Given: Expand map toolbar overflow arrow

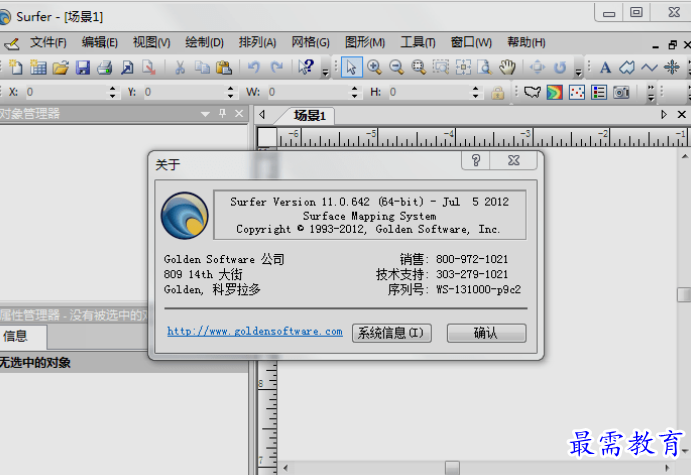Looking at the screenshot, I should 651,93.
